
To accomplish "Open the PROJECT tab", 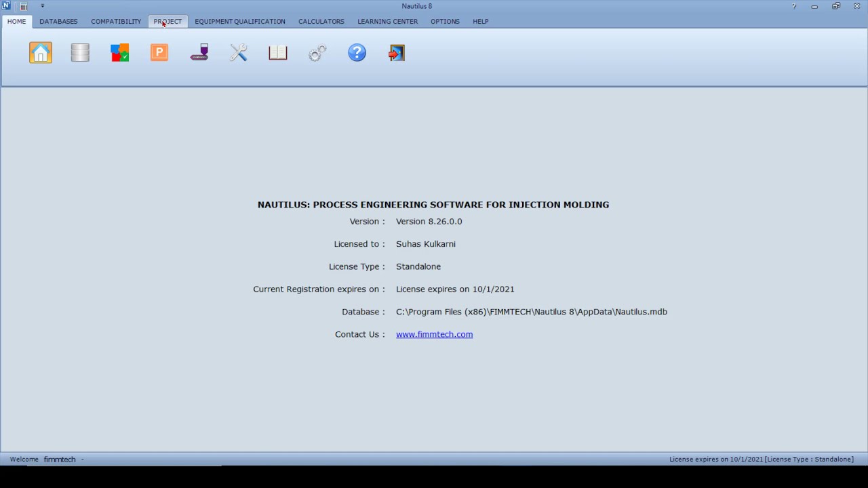I will coord(167,21).
